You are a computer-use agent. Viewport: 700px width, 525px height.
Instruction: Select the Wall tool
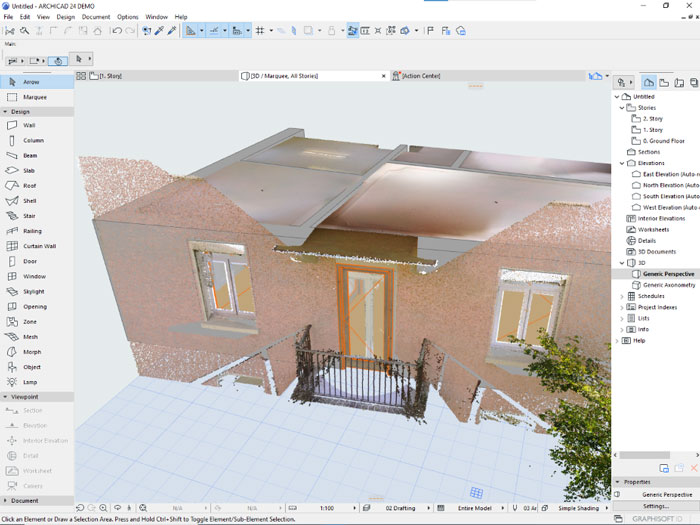(37, 125)
